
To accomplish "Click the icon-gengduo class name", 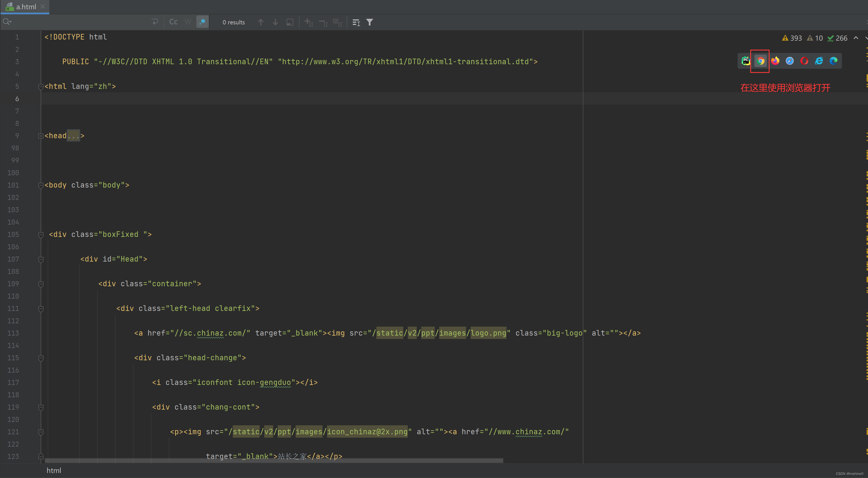I will pyautogui.click(x=264, y=382).
